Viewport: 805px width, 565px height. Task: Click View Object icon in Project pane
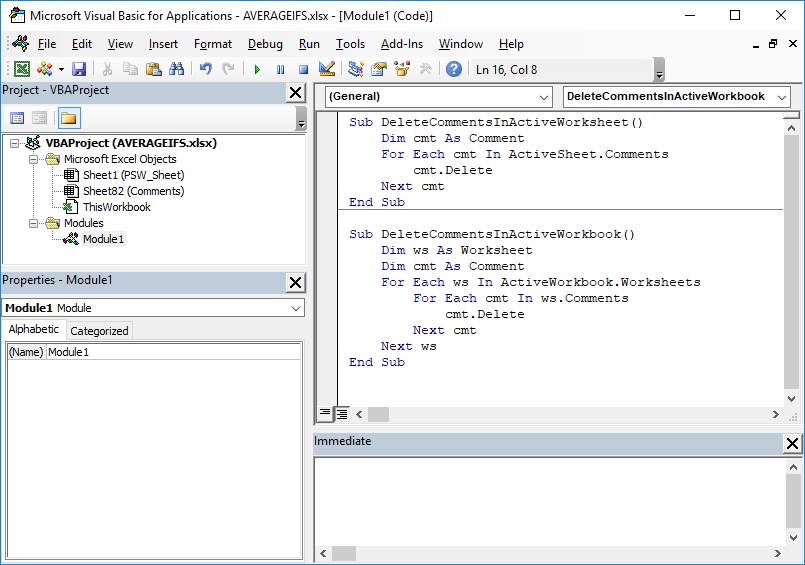(x=40, y=118)
